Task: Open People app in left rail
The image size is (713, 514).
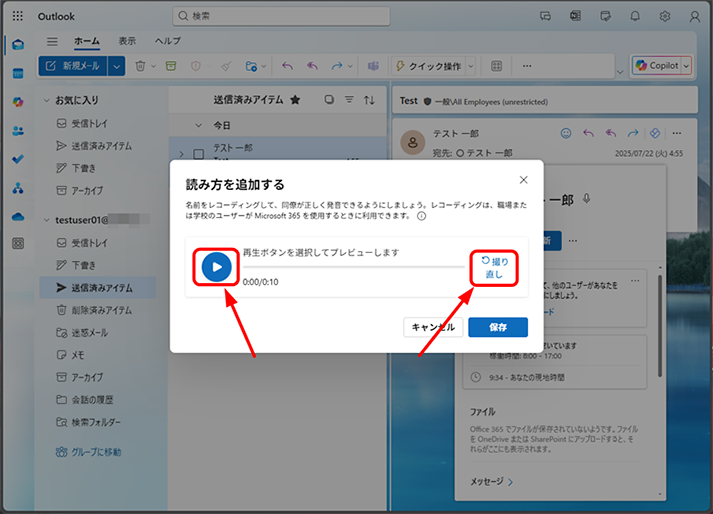Action: click(x=18, y=131)
